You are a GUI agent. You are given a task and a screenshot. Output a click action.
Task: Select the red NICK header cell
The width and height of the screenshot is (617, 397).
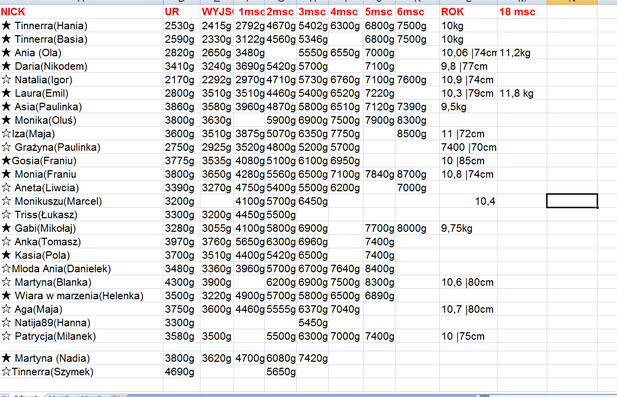pos(81,12)
